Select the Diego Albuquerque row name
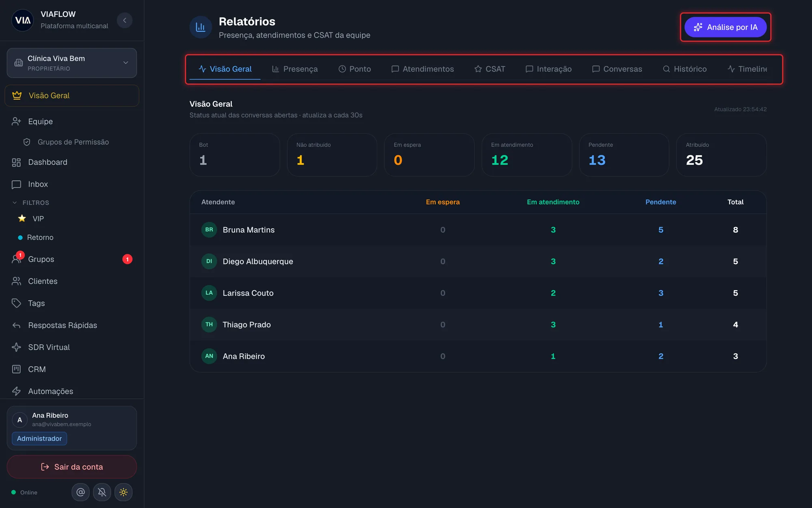 tap(258, 262)
